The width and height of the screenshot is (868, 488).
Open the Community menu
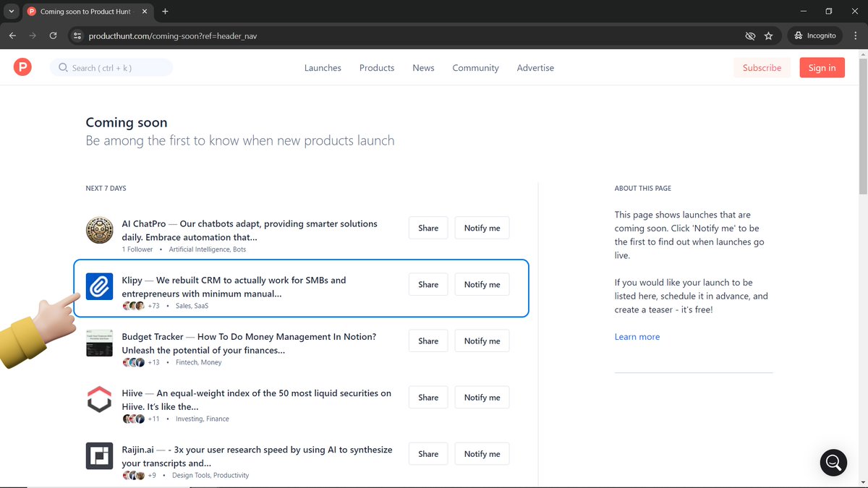pyautogui.click(x=475, y=68)
